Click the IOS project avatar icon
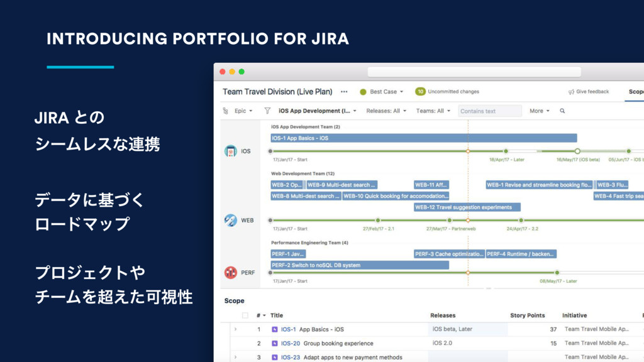This screenshot has width=644, height=362. (x=230, y=151)
